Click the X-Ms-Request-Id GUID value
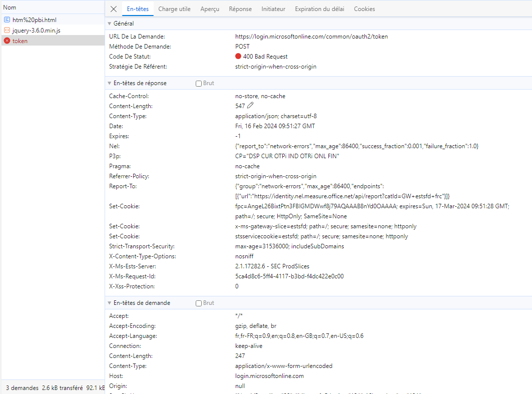 [289, 276]
